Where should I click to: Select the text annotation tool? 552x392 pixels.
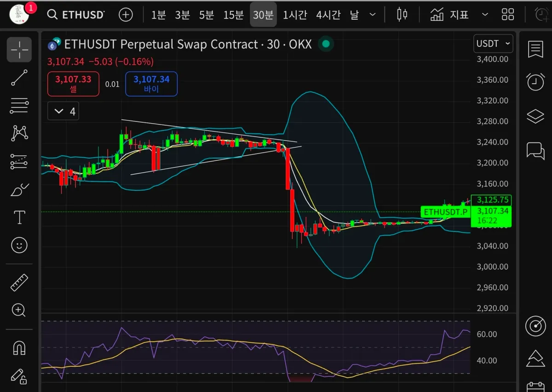point(19,217)
